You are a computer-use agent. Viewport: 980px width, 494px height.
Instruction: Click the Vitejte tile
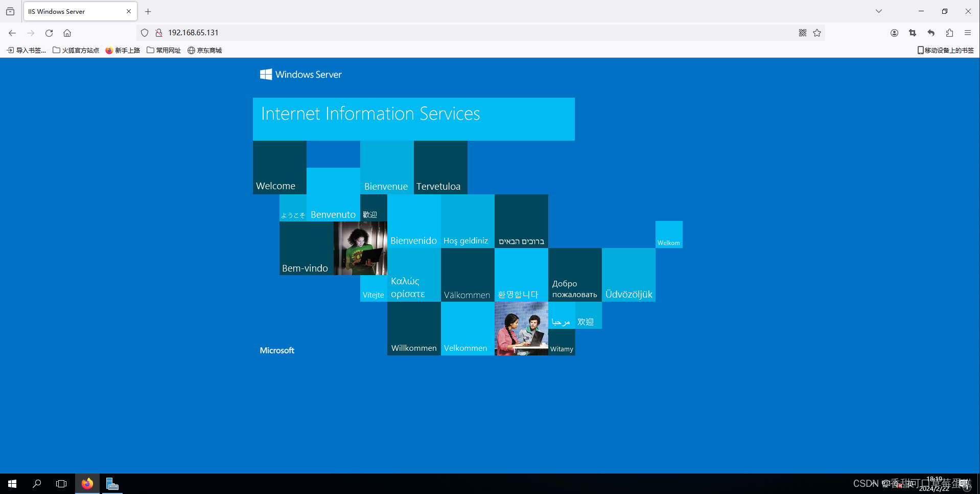click(374, 288)
